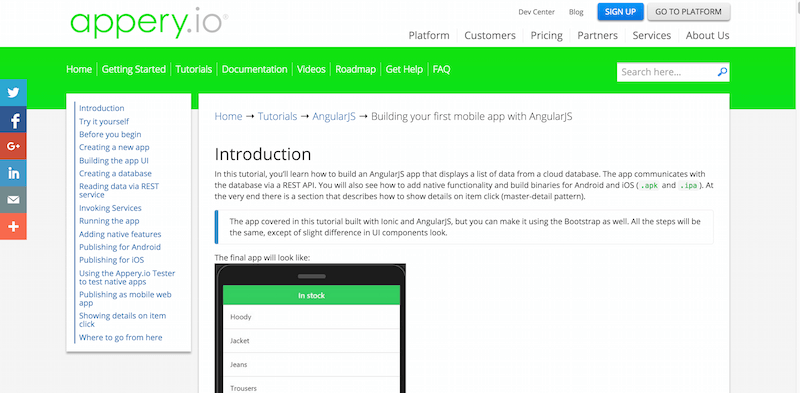Jump to Running the app section
The image size is (800, 393).
(109, 221)
